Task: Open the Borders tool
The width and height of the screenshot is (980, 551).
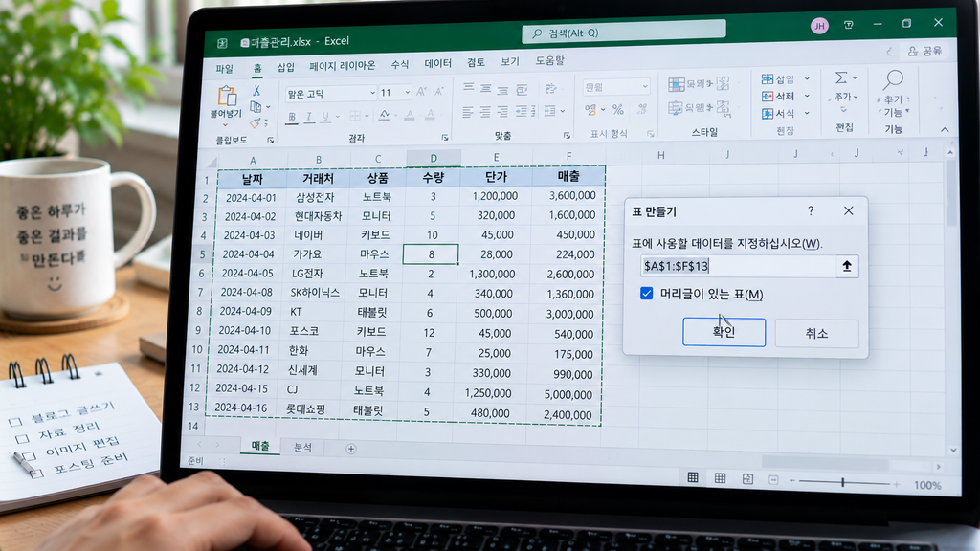Action: click(355, 116)
